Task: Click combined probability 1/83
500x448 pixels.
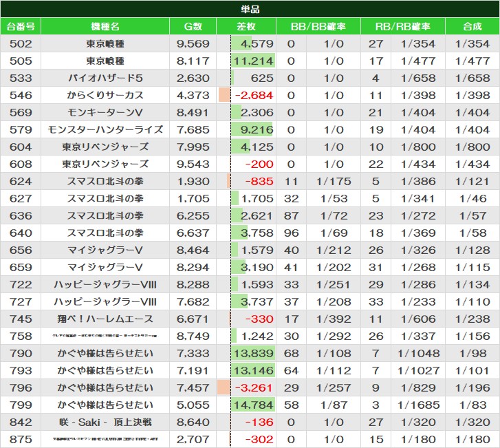Action: tap(473, 405)
